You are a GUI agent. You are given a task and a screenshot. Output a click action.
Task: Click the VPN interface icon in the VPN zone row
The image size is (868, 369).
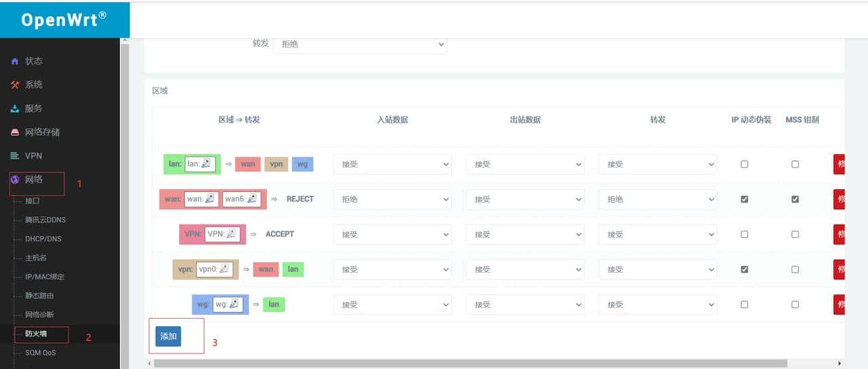232,234
